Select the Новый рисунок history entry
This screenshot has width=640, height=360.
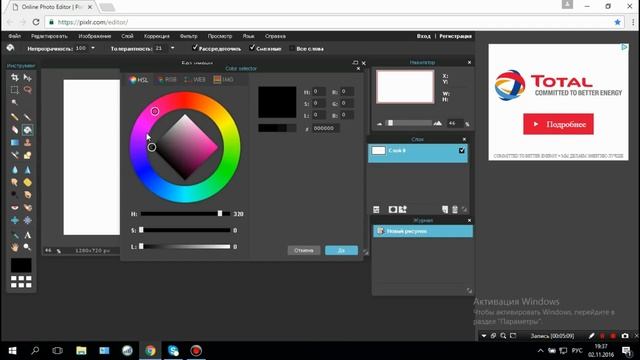pyautogui.click(x=423, y=231)
